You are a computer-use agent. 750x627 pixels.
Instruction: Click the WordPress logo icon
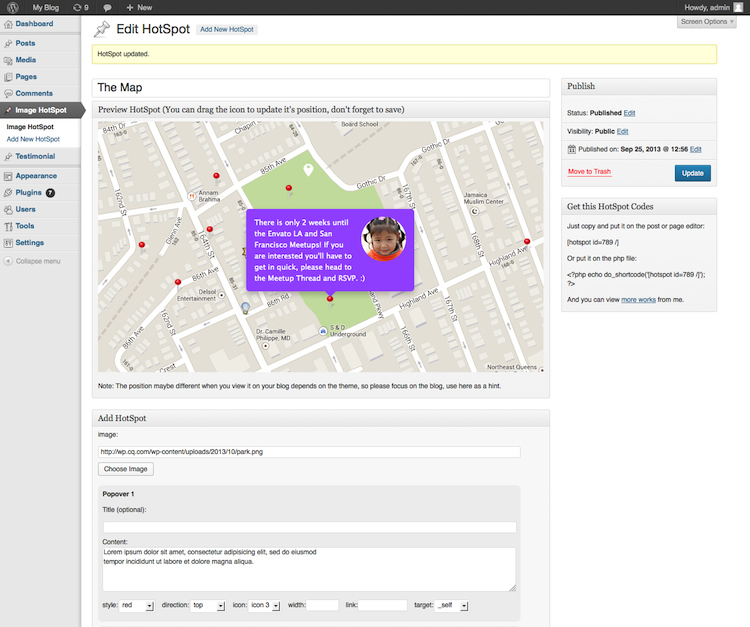12,7
